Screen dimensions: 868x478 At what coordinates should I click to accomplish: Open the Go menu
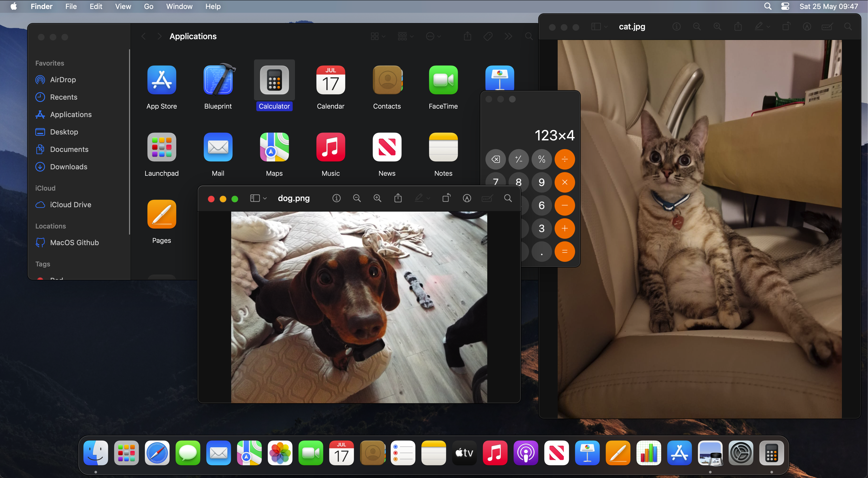tap(149, 6)
